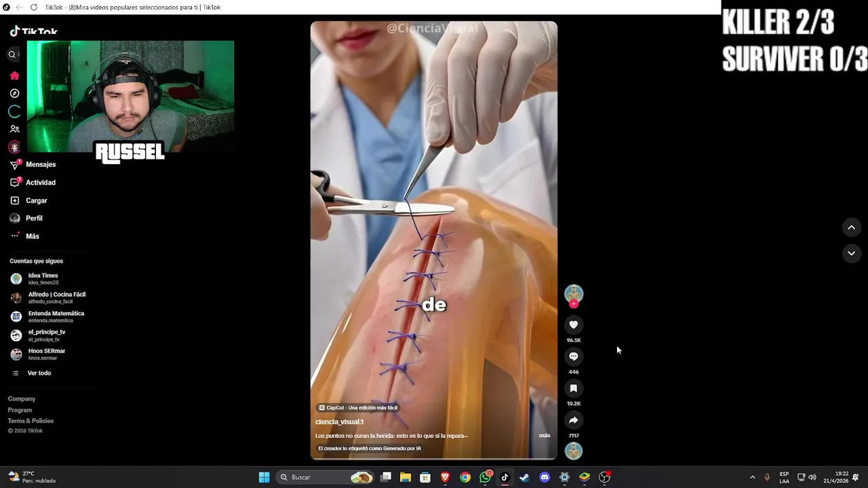868x488 pixels.
Task: Open ciencia_visual.1 username link
Action: 339,422
